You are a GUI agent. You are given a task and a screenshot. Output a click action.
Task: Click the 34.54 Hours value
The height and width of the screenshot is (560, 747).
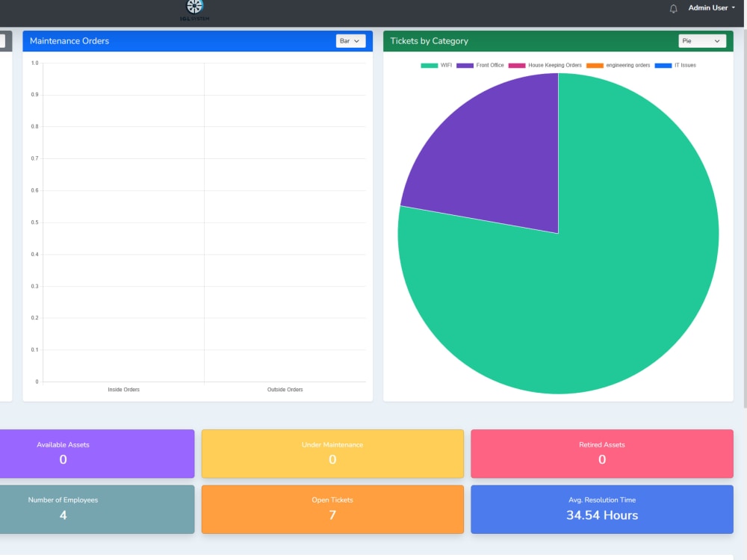coord(601,514)
